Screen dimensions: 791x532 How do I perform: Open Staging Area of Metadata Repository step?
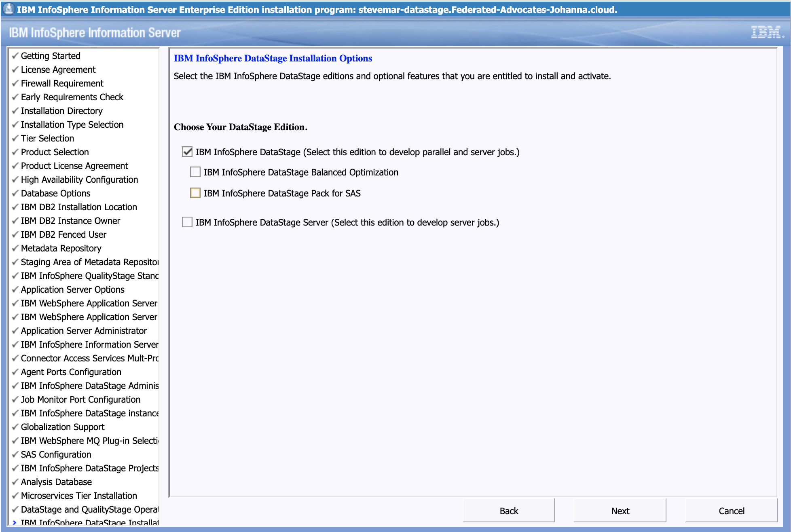click(90, 262)
